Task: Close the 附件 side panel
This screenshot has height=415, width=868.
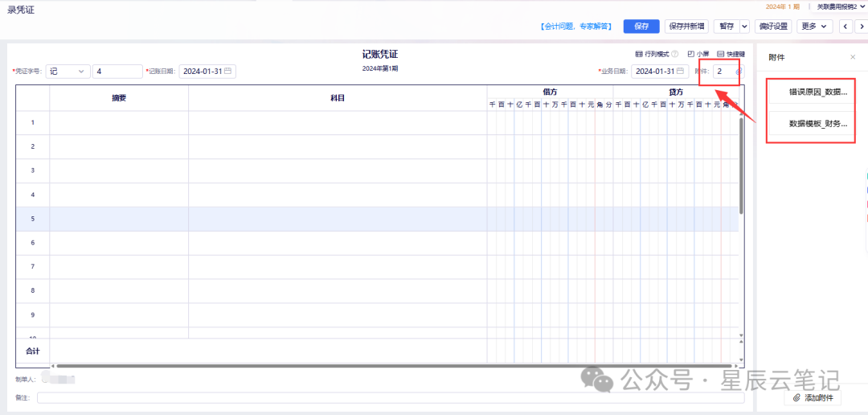Action: [x=853, y=57]
